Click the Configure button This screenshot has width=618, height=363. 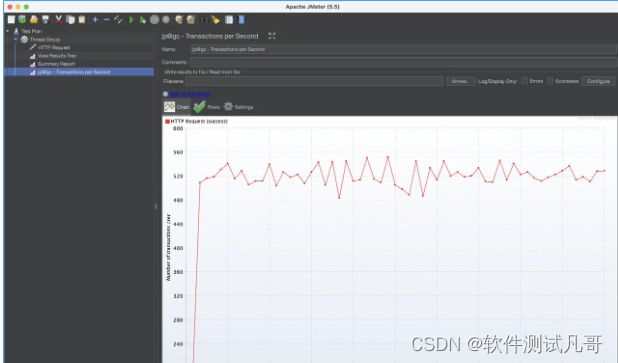coord(598,81)
